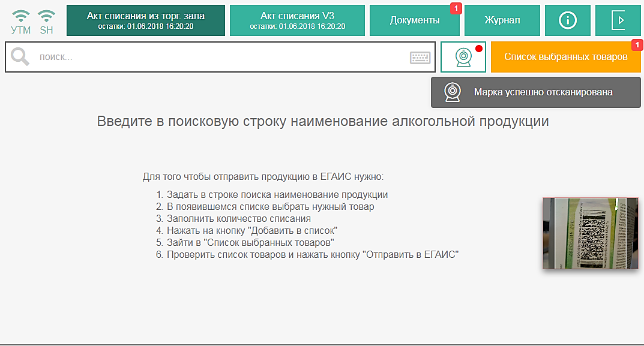
Task: Open the Документы section
Action: pyautogui.click(x=414, y=20)
